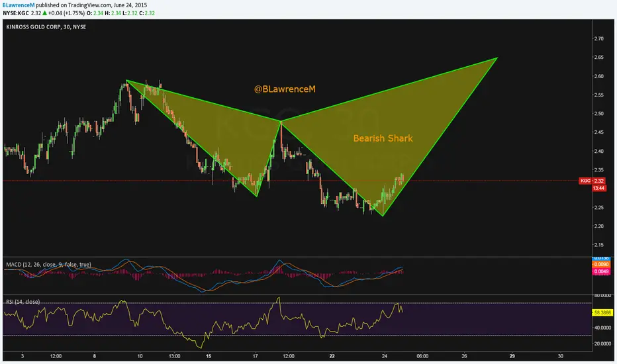
Task: Click the 2.70 price axis label
Action: [598, 38]
